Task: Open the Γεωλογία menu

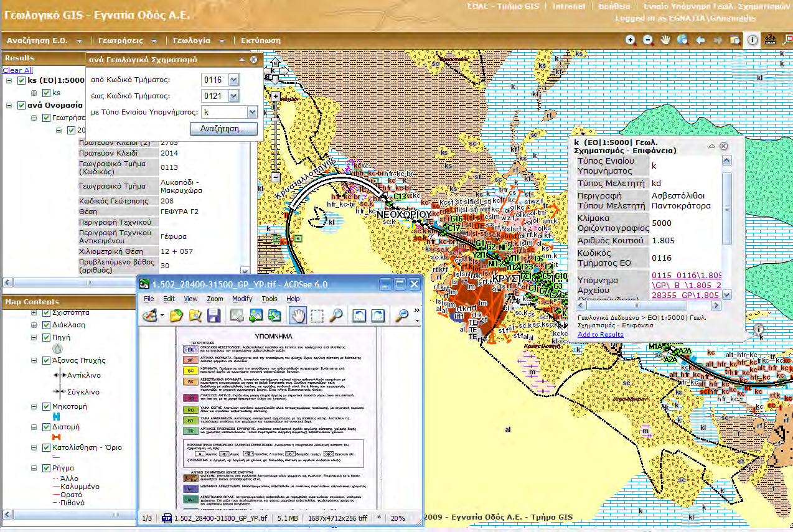Action: 200,40
